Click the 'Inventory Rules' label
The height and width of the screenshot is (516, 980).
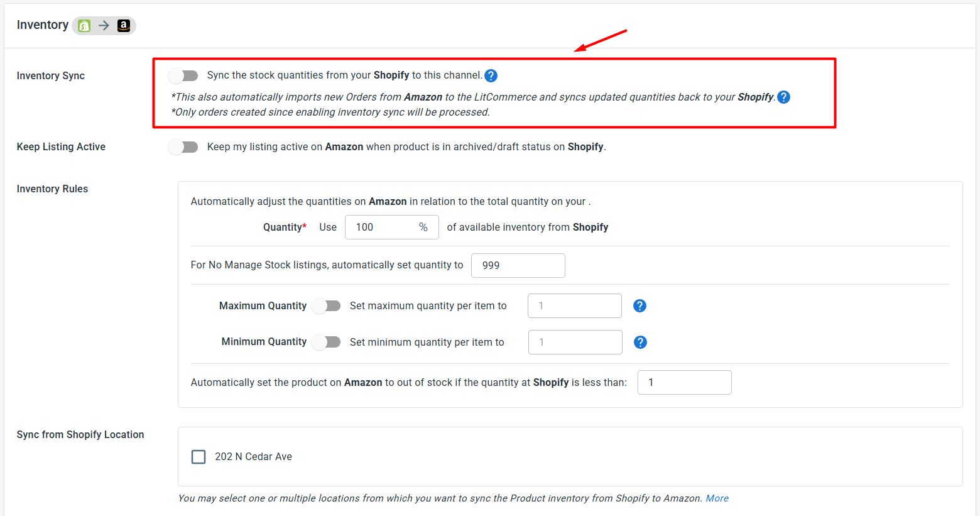click(x=52, y=189)
